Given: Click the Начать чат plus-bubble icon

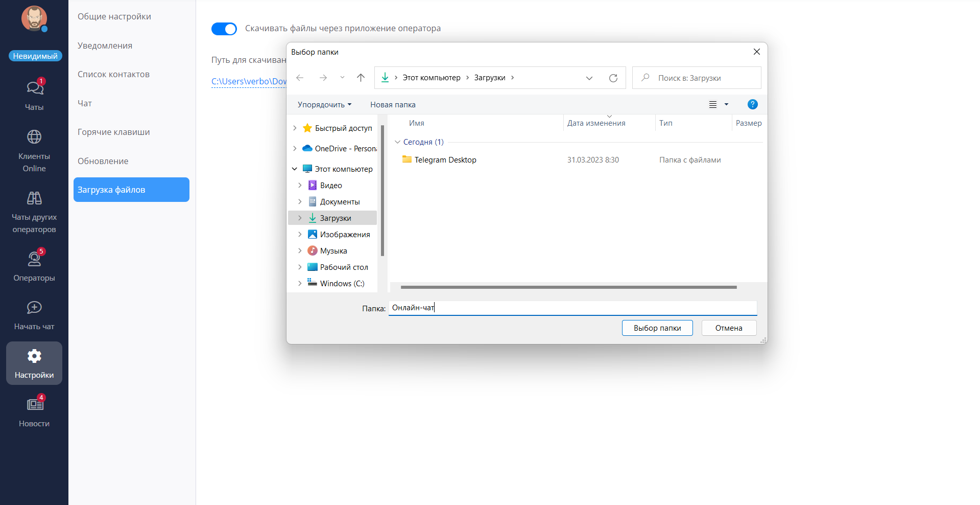Looking at the screenshot, I should (x=34, y=308).
